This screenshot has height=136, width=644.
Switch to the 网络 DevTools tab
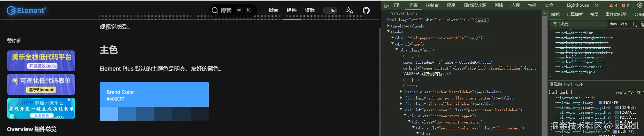(499, 5)
